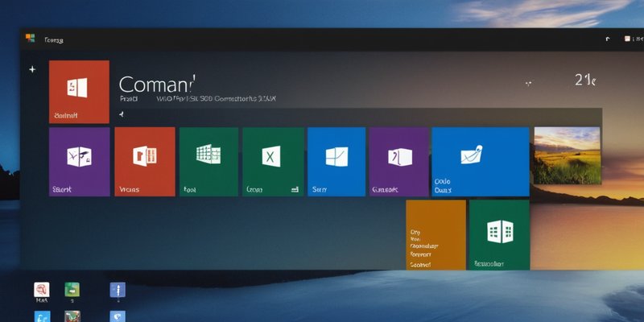Image resolution: width=644 pixels, height=322 pixels.
Task: Open the blue desktop icon with white shield shape
Action: (x=118, y=316)
